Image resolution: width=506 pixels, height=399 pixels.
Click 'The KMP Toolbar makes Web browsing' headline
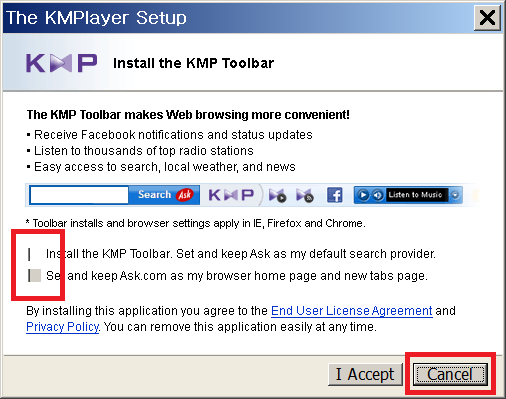point(188,115)
